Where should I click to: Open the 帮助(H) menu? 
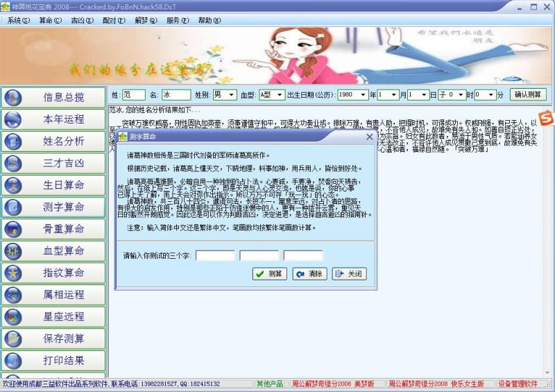[210, 21]
